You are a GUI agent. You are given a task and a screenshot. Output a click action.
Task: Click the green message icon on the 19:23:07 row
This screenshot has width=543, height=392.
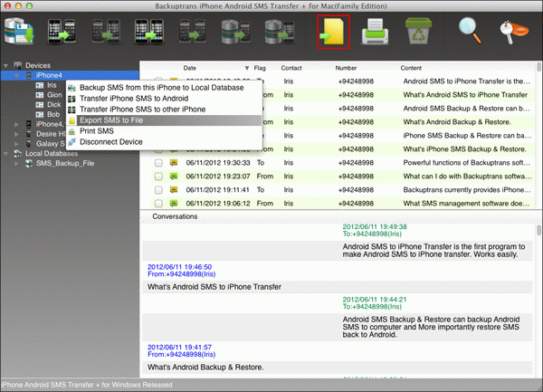tap(174, 177)
